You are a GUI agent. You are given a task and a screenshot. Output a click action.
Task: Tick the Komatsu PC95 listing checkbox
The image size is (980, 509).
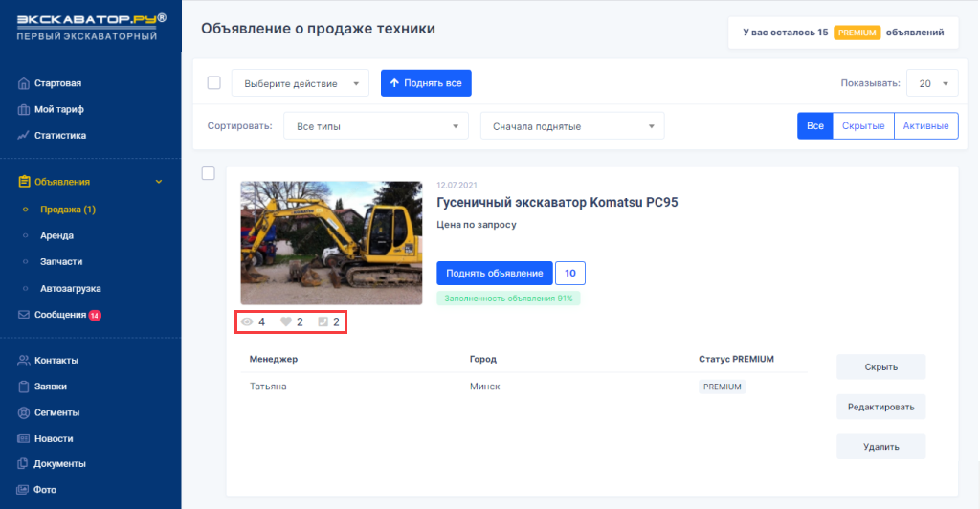click(208, 173)
